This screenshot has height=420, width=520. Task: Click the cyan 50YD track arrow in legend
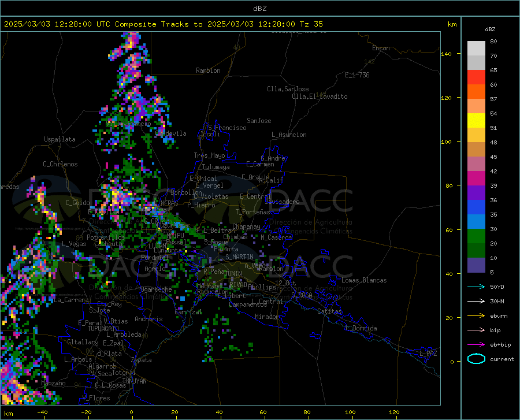(476, 287)
